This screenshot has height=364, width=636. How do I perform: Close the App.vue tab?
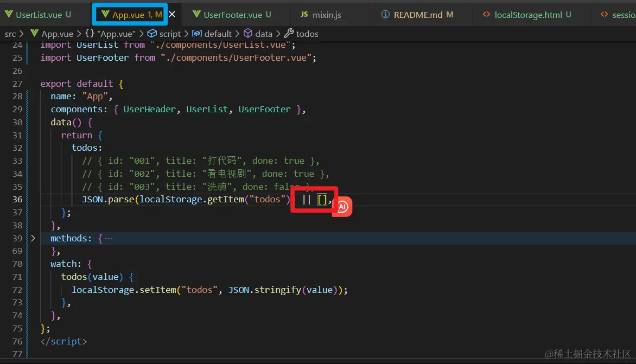(172, 15)
